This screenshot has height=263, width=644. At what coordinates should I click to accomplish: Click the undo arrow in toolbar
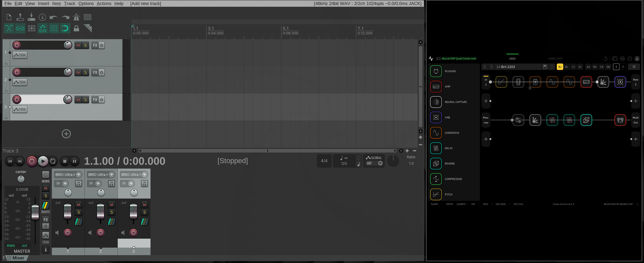[54, 17]
